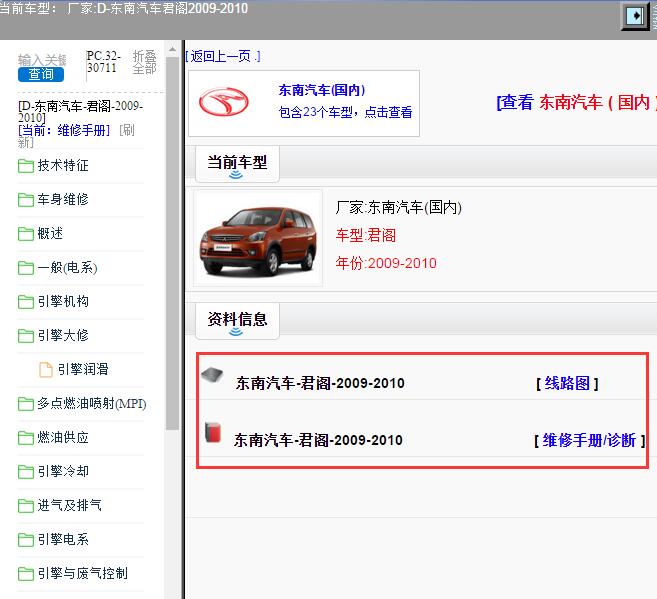The image size is (657, 599).
Task: Click the sidebar scroll-up arrow
Action: pos(172,49)
